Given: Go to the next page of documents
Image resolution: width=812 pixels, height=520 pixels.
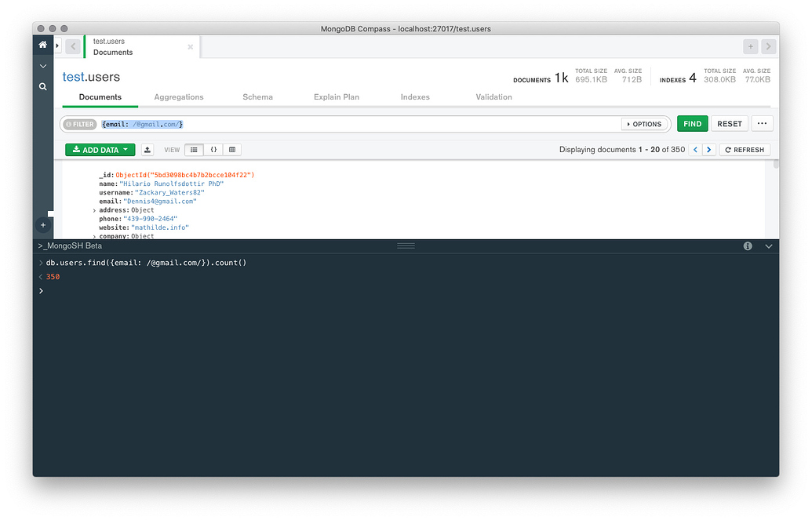Looking at the screenshot, I should (708, 149).
